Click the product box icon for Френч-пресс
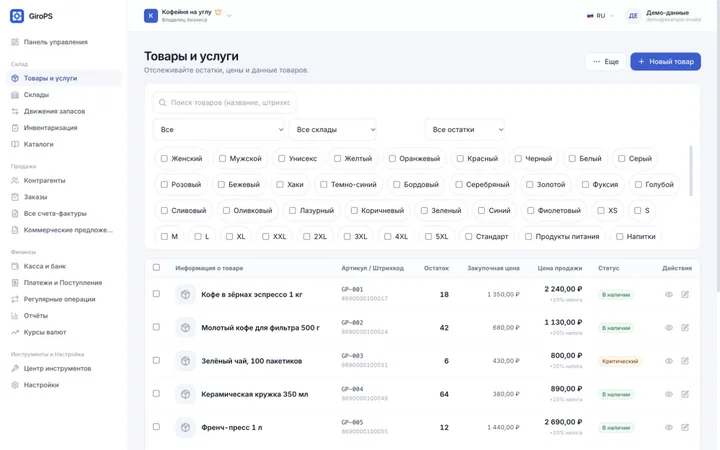The image size is (720, 450). 186,428
